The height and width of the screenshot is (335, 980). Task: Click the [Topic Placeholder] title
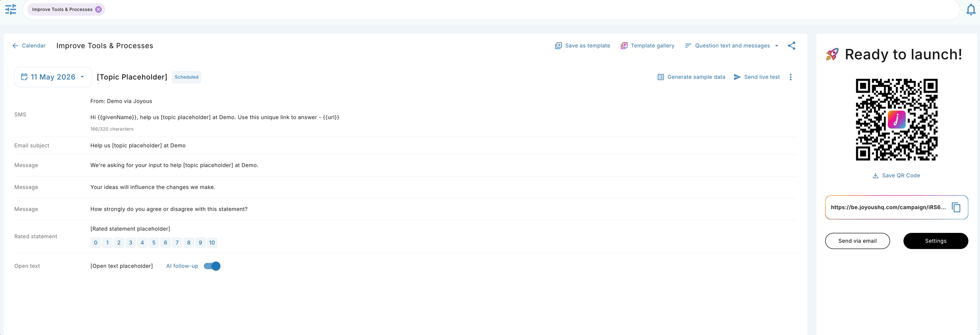(x=132, y=77)
